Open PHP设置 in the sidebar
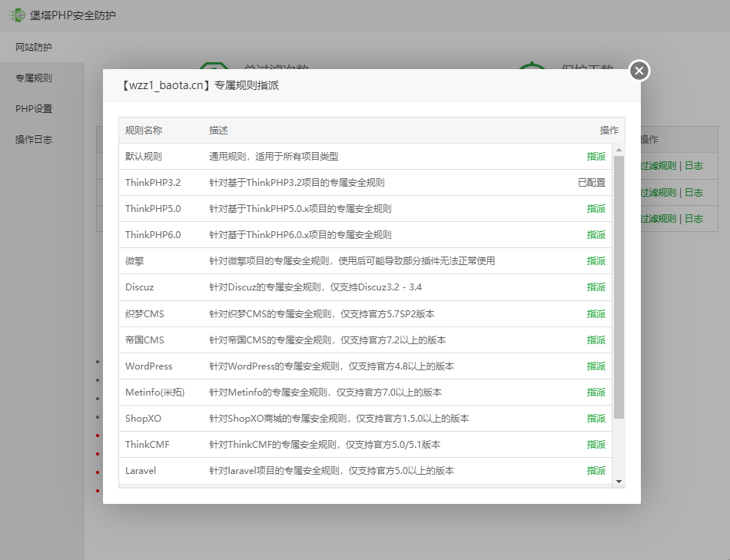The width and height of the screenshot is (730, 560). click(x=34, y=108)
